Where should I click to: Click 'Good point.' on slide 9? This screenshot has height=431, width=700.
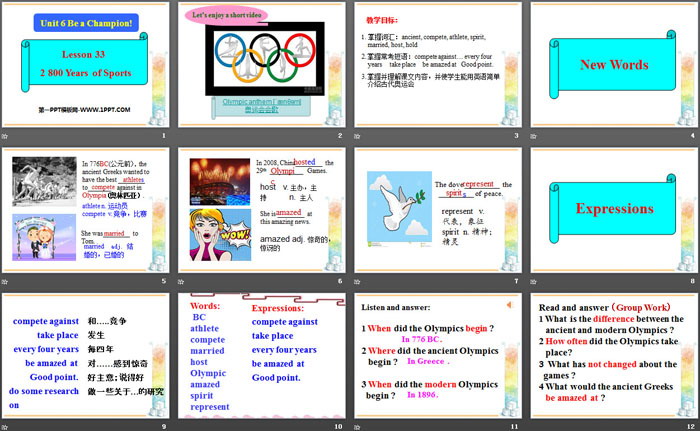[54, 377]
